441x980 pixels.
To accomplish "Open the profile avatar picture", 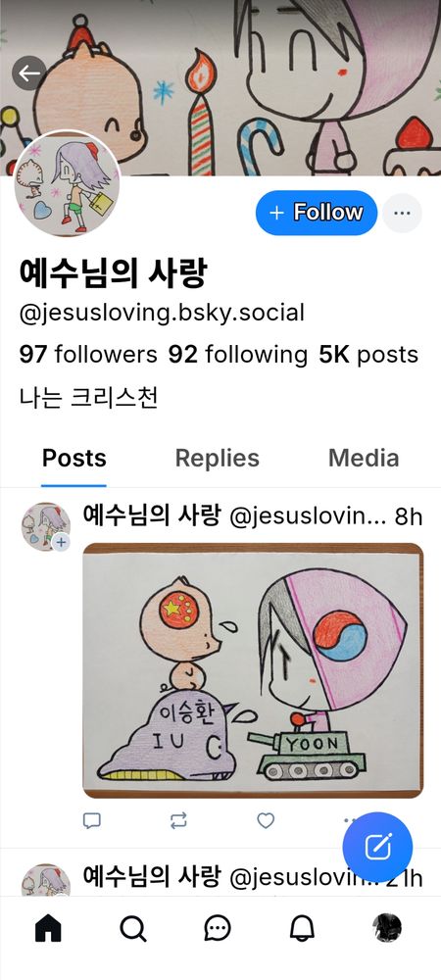I will pyautogui.click(x=68, y=185).
